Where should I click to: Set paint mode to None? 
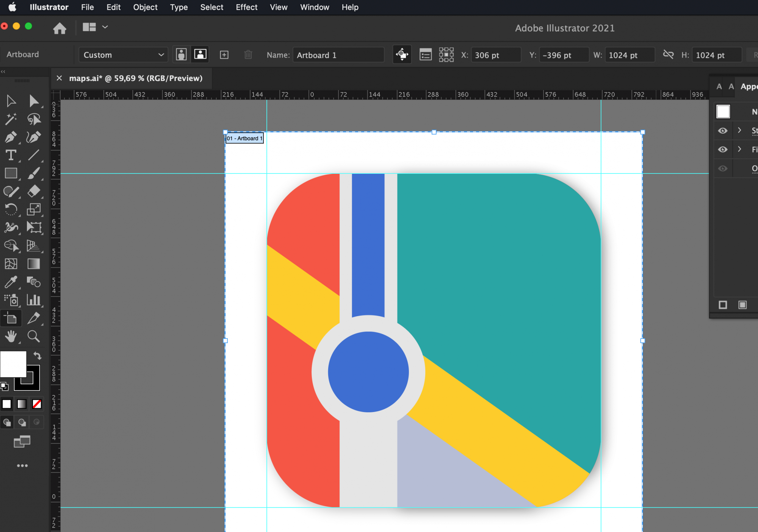point(37,404)
